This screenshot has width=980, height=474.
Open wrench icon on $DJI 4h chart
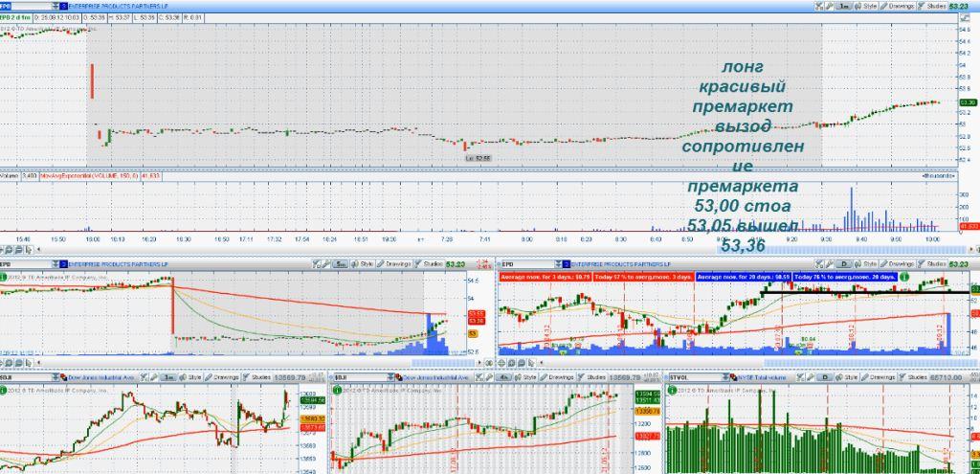(489, 377)
